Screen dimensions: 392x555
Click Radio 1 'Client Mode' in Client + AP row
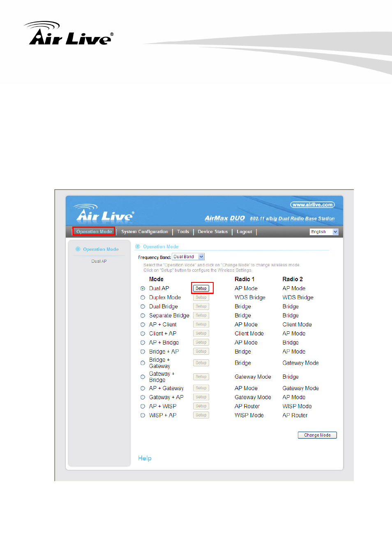point(249,334)
